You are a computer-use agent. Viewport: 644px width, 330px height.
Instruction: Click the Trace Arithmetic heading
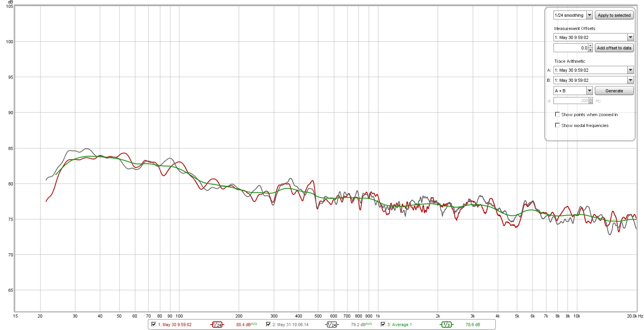(569, 61)
